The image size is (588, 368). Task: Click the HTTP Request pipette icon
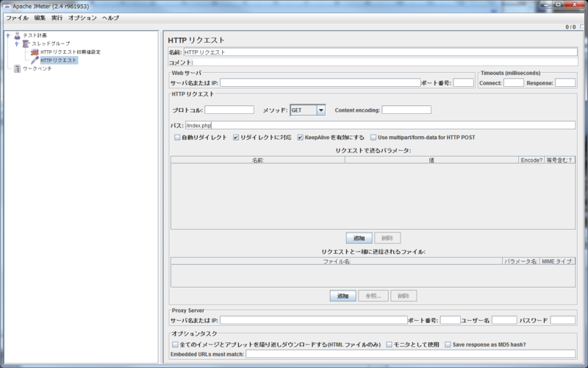point(35,60)
